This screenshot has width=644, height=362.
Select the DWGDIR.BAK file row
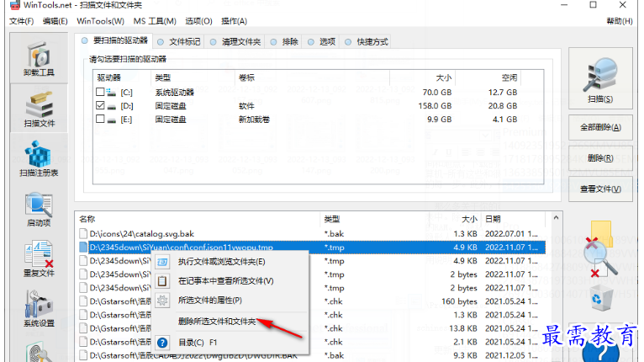click(x=311, y=355)
